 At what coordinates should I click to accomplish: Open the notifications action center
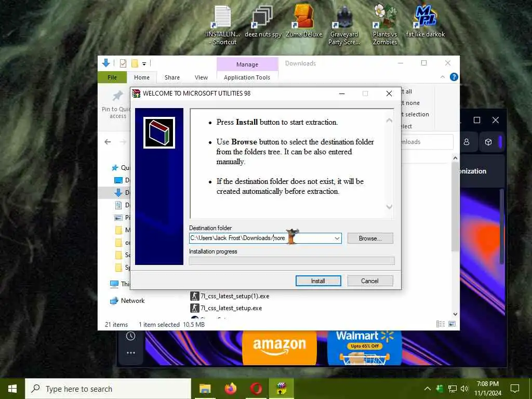[x=515, y=389]
